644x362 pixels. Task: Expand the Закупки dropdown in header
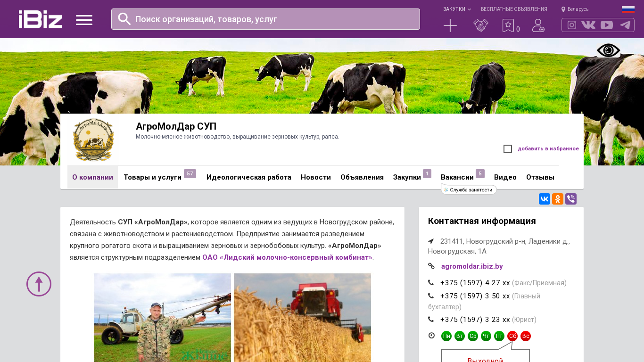457,9
